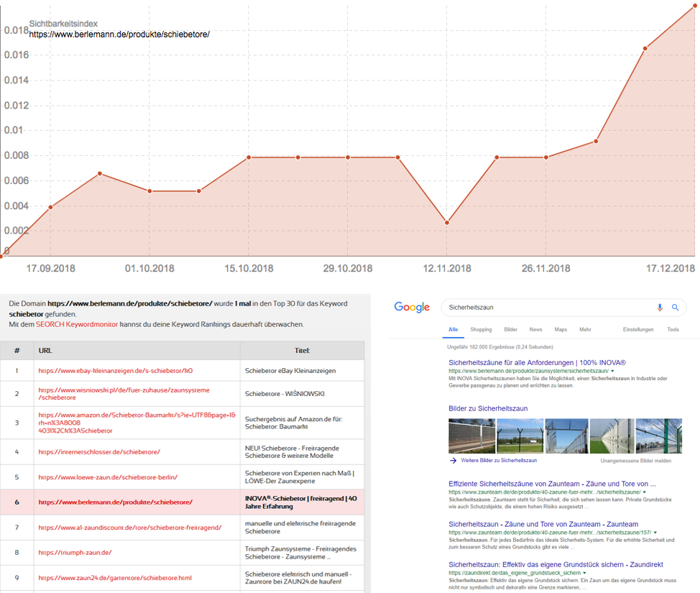Open the Einstellungen menu
This screenshot has height=593, width=700.
click(x=638, y=329)
